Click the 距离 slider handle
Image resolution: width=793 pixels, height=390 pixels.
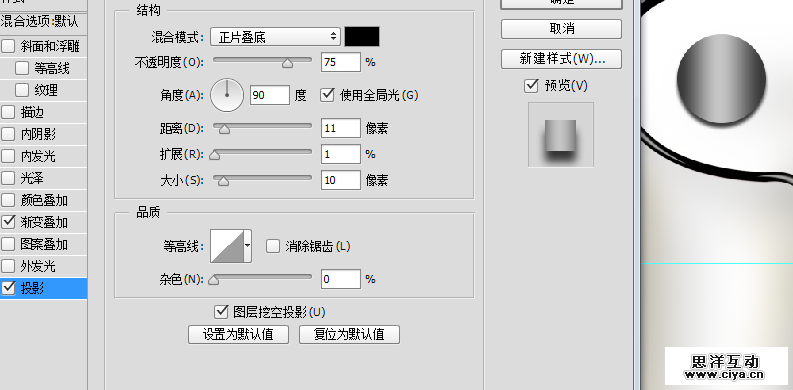[x=224, y=129]
